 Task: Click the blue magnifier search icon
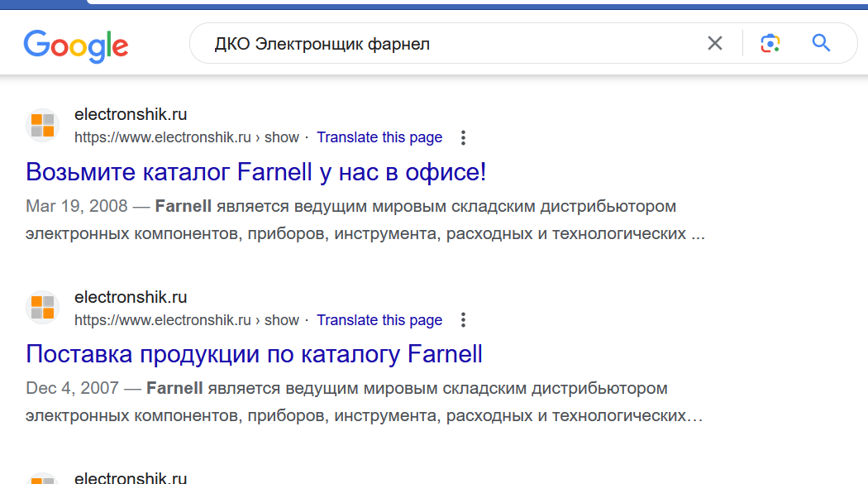coord(821,43)
